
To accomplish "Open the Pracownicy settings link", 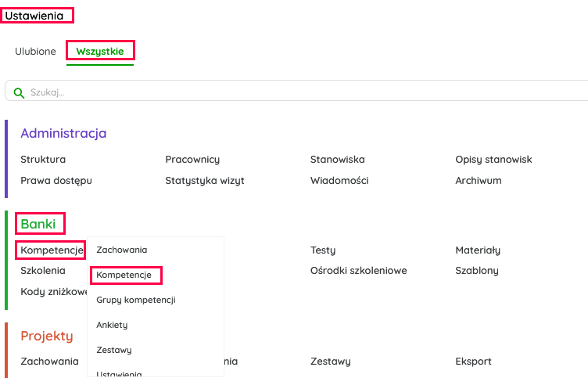I will [x=192, y=160].
